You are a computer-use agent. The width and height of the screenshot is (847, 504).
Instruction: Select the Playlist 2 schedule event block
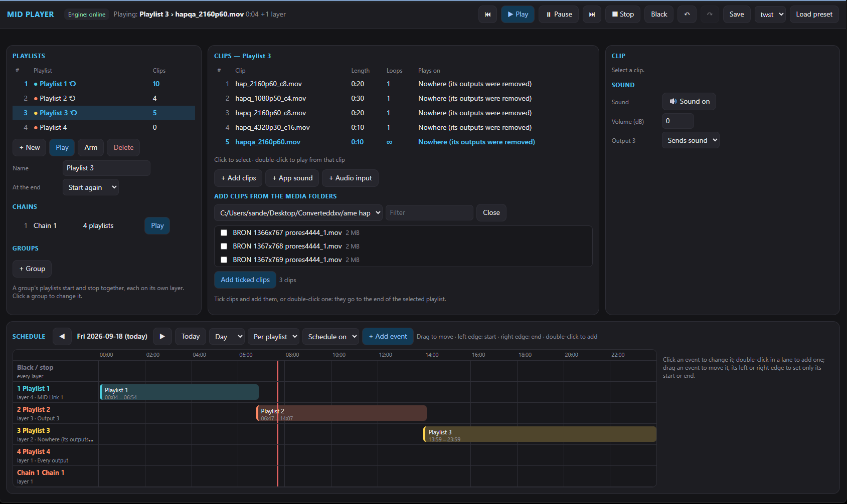pyautogui.click(x=342, y=413)
